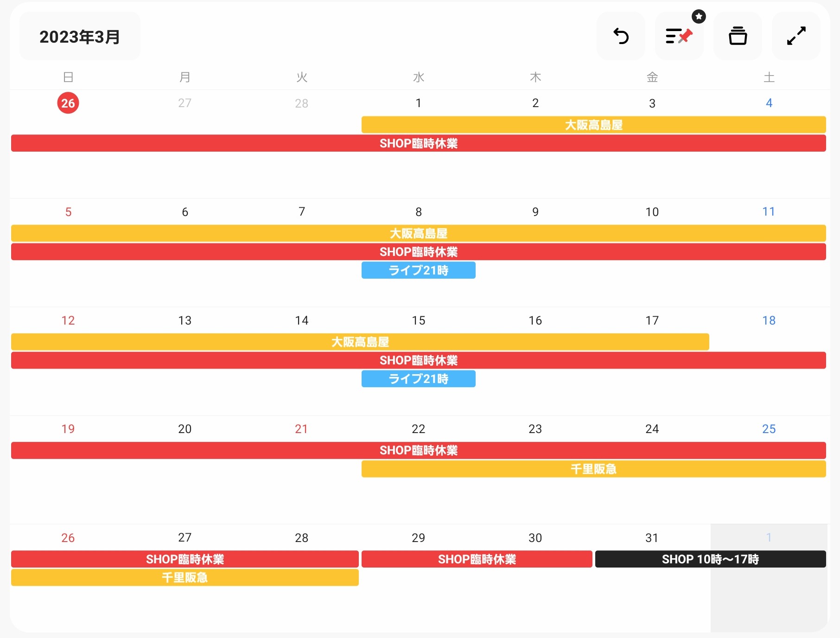Select date 7 on the calendar

(302, 212)
